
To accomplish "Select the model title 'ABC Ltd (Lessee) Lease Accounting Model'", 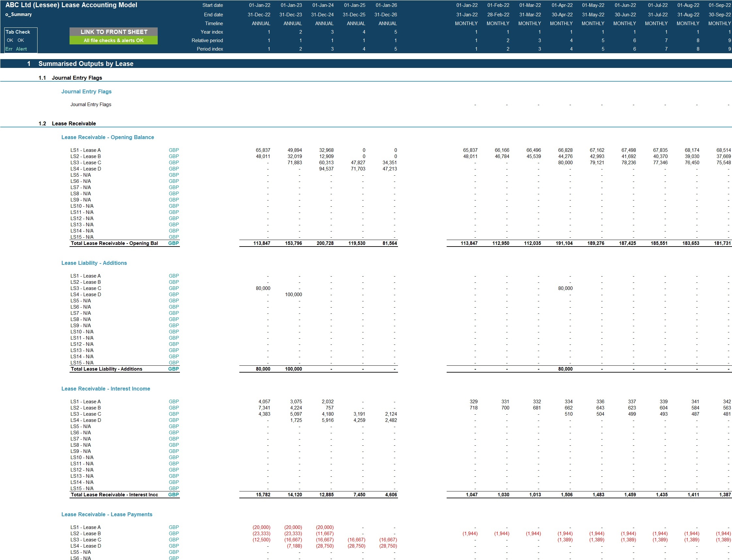I will click(71, 5).
